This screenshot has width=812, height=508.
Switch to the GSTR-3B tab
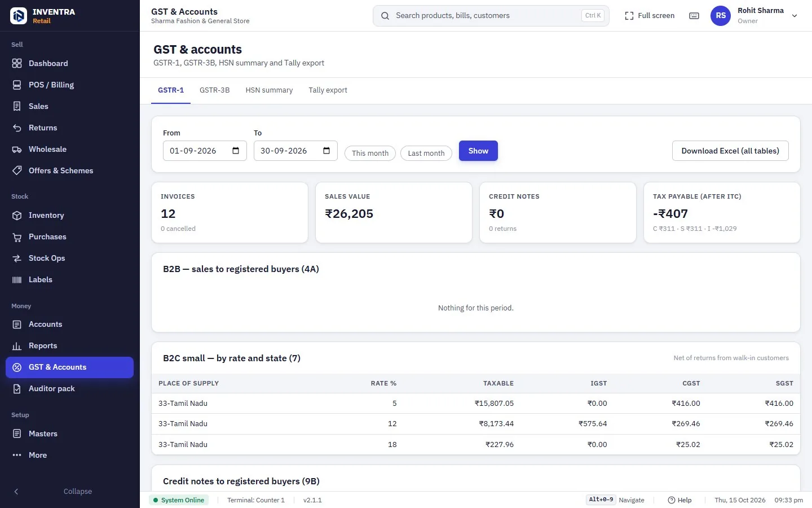click(x=214, y=90)
